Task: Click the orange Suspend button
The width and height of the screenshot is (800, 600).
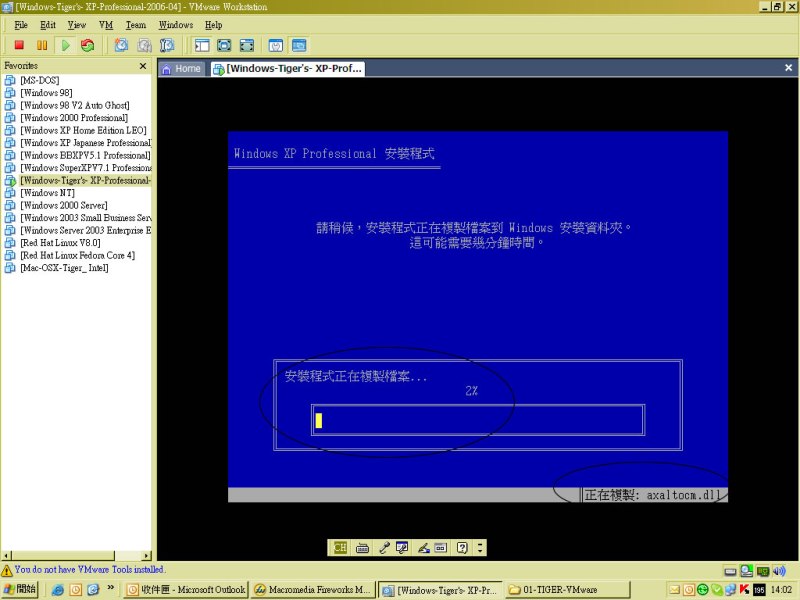Action: pos(42,45)
